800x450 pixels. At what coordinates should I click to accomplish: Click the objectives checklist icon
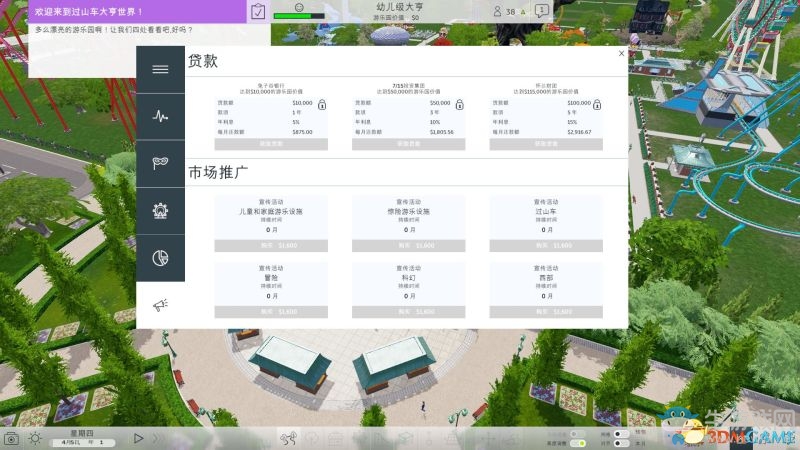coord(258,11)
